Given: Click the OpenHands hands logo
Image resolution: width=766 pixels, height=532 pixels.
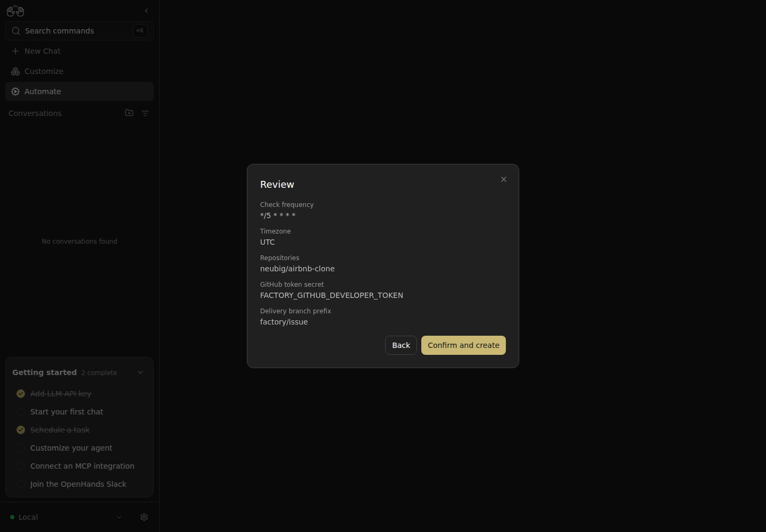Looking at the screenshot, I should pos(15,11).
